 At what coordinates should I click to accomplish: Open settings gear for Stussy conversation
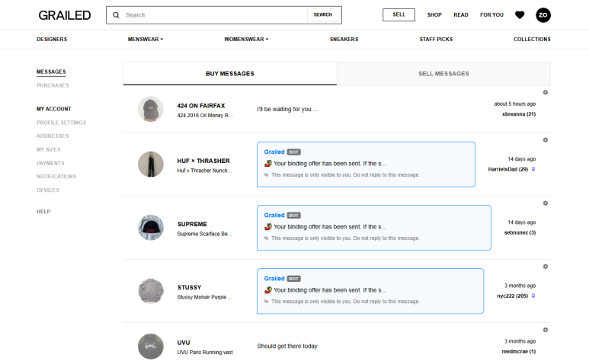[546, 267]
